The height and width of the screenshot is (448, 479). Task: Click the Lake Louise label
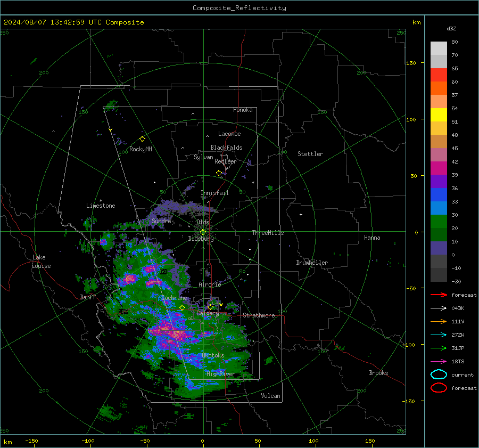[41, 262]
